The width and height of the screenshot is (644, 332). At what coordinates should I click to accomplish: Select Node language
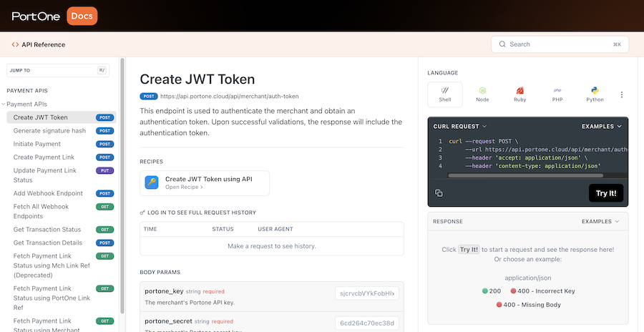point(482,94)
